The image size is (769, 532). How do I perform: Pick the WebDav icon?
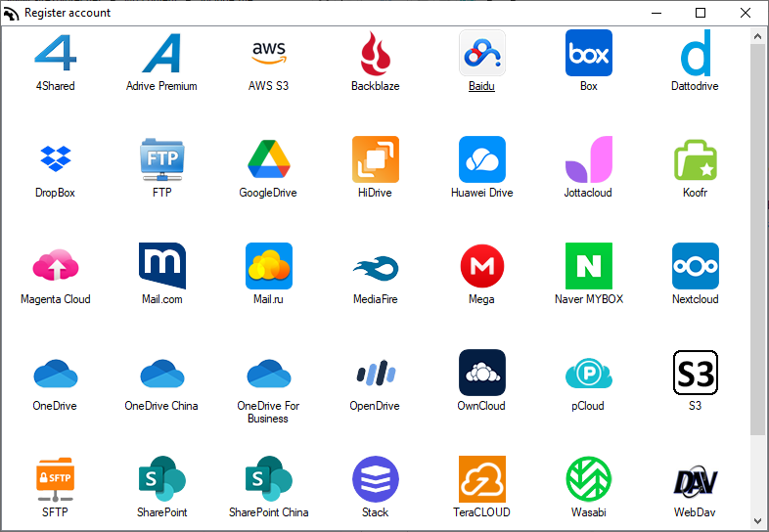(x=696, y=481)
